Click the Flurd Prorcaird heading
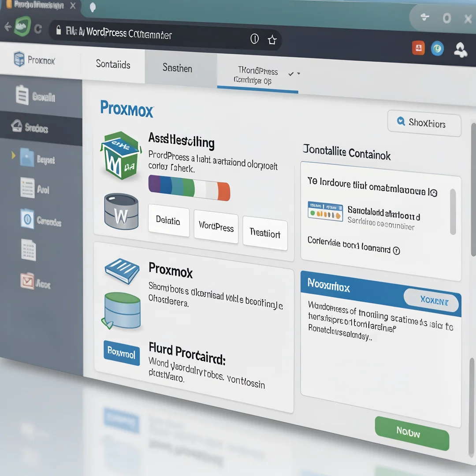The height and width of the screenshot is (476, 476). click(x=187, y=353)
